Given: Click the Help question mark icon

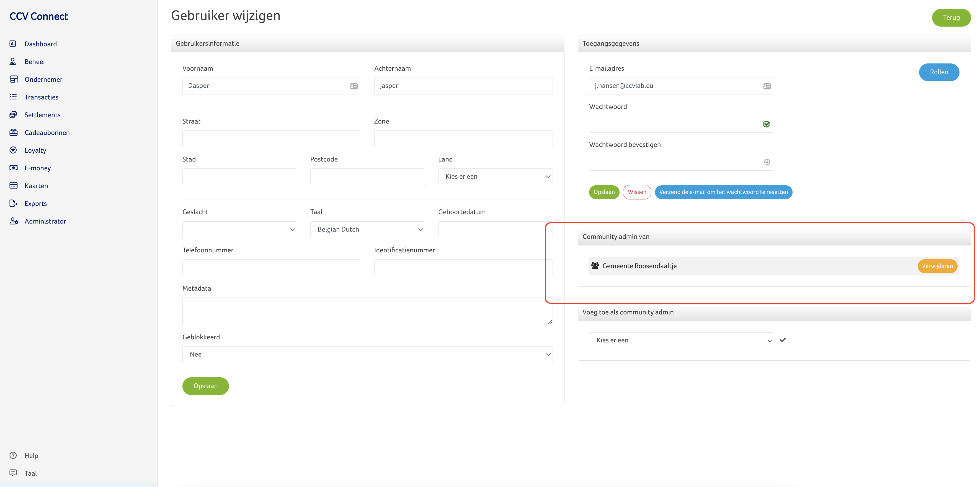Looking at the screenshot, I should [13, 455].
